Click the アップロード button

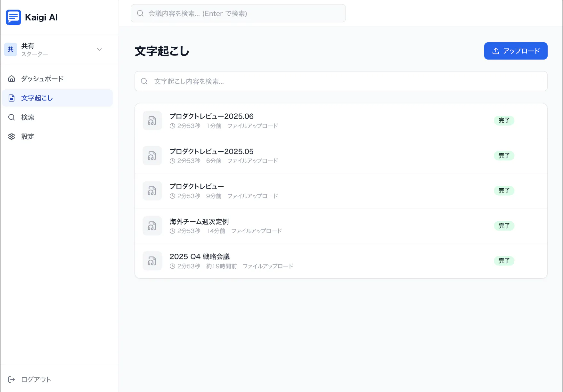[x=516, y=51]
